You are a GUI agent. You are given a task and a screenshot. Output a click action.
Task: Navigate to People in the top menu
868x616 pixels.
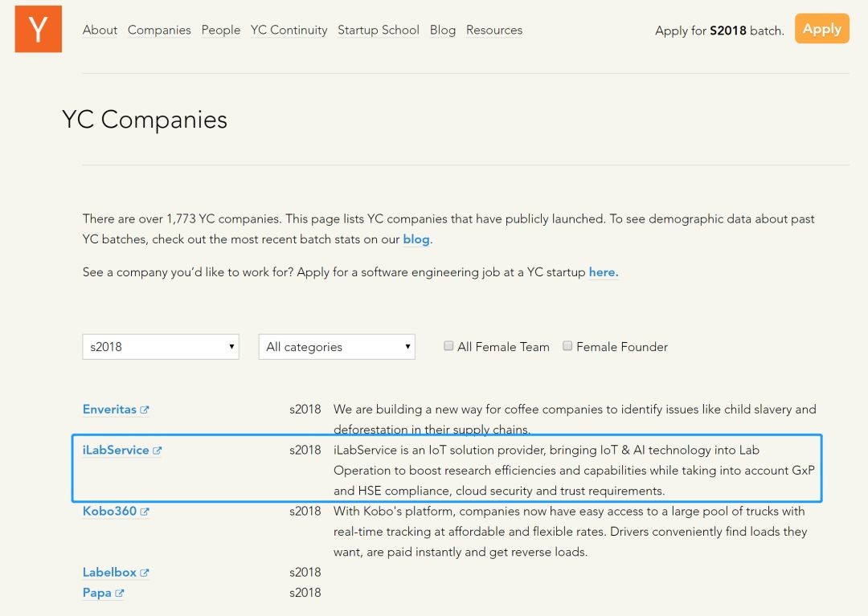click(x=221, y=30)
